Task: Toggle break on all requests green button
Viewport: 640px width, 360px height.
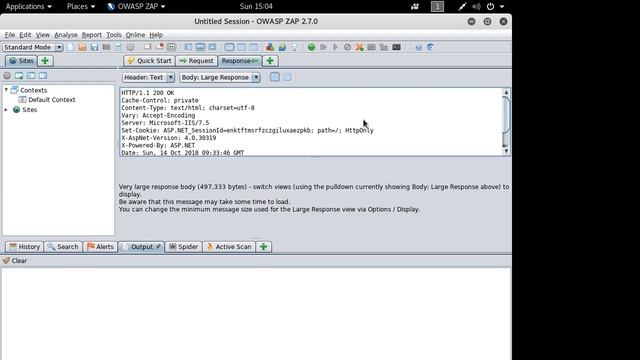Action: (x=311, y=47)
